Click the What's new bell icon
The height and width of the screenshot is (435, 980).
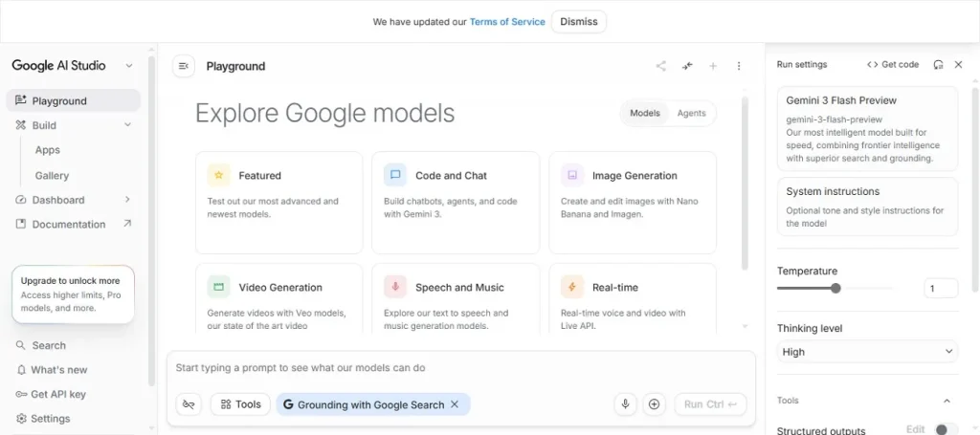[x=21, y=369]
